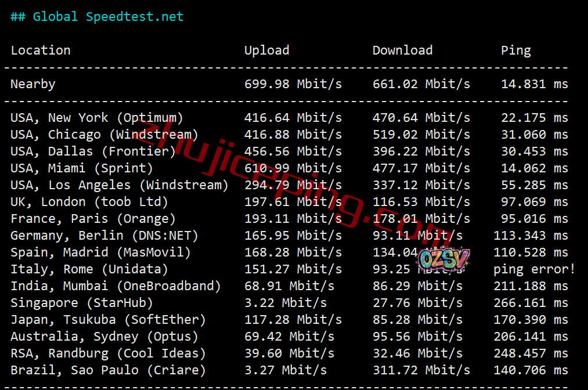Click the USA, Miami (Sprint) entry

pyautogui.click(x=82, y=168)
